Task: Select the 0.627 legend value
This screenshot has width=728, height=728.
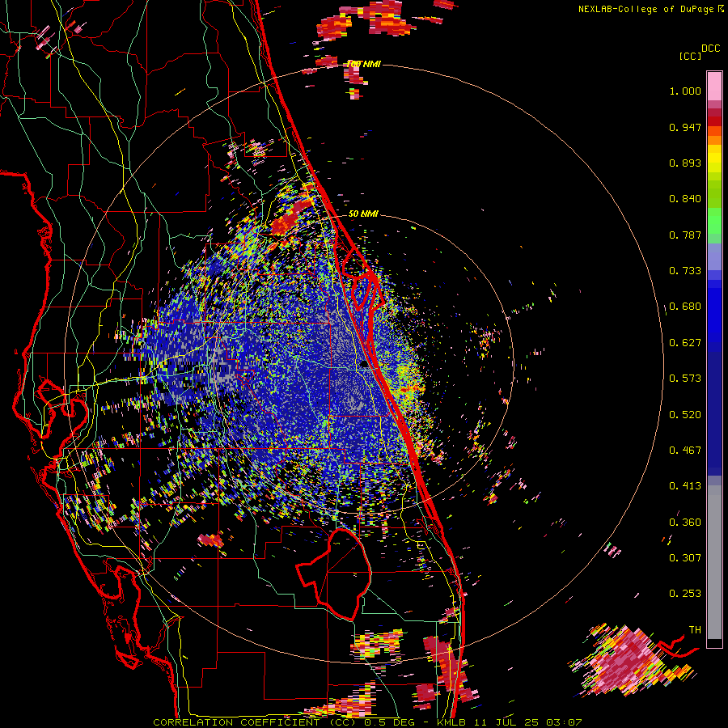Action: click(x=685, y=343)
